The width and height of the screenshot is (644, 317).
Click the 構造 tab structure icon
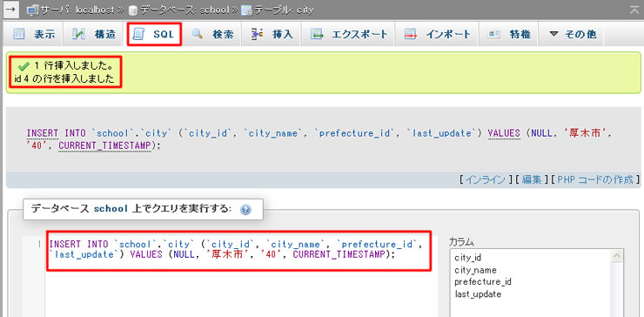79,35
